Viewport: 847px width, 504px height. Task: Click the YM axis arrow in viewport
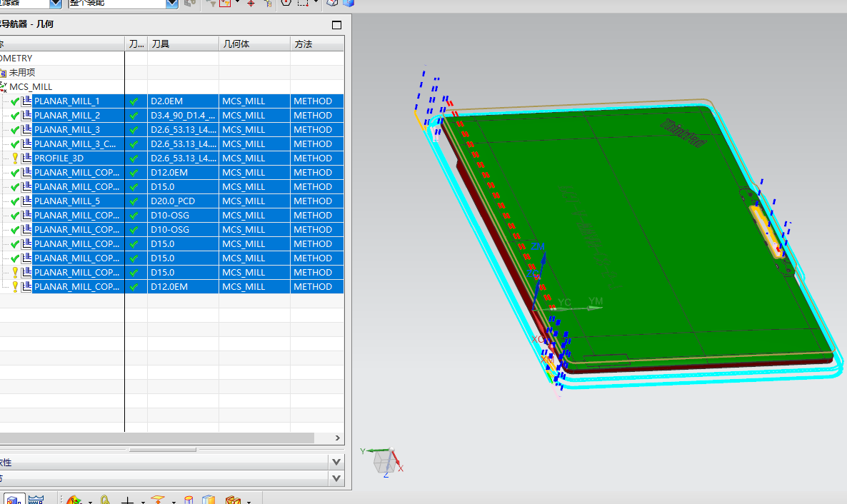coord(594,307)
